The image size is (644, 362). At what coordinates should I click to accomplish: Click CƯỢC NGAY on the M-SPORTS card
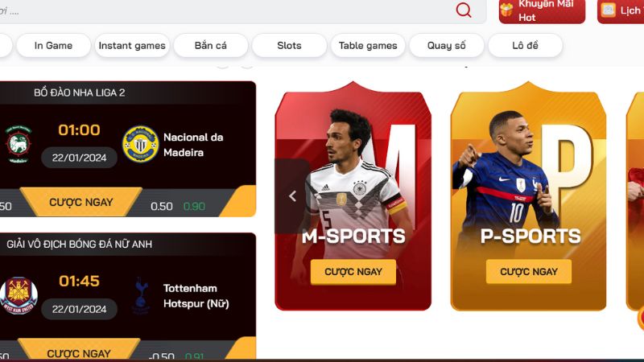353,272
